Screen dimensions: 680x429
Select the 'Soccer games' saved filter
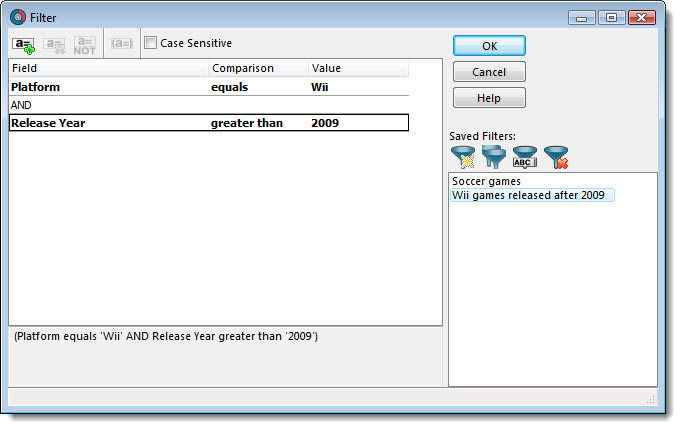point(486,181)
